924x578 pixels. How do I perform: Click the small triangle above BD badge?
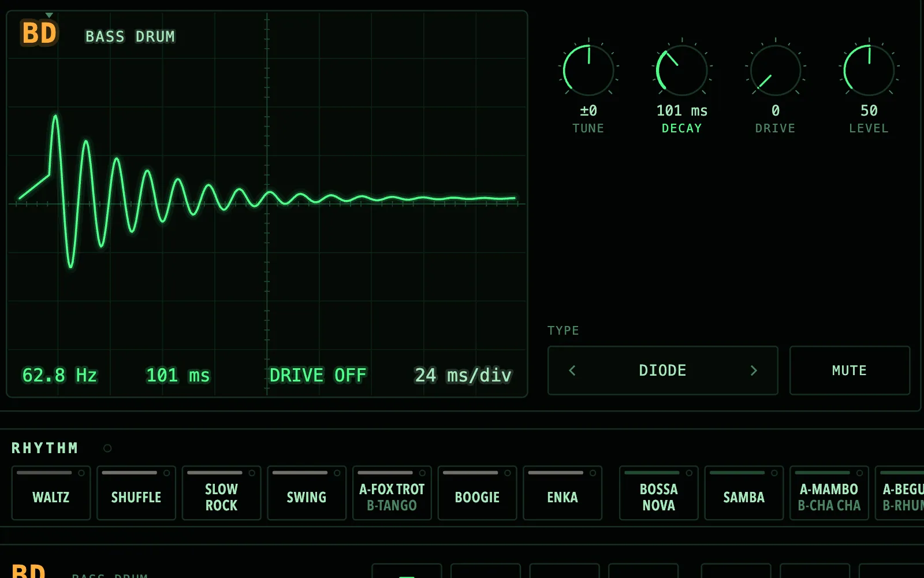pos(49,15)
